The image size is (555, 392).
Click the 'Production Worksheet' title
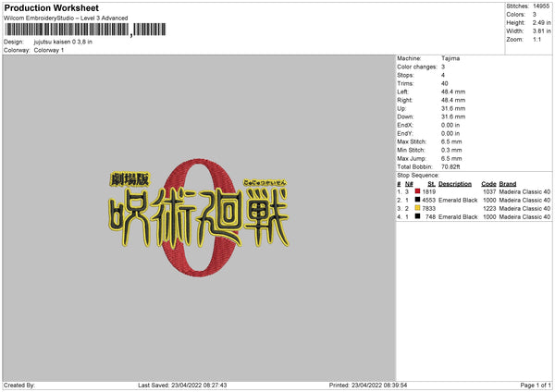pos(51,7)
